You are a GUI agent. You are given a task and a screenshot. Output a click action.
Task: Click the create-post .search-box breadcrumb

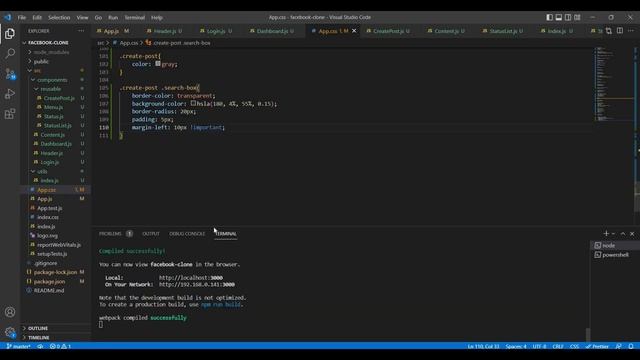[178, 42]
